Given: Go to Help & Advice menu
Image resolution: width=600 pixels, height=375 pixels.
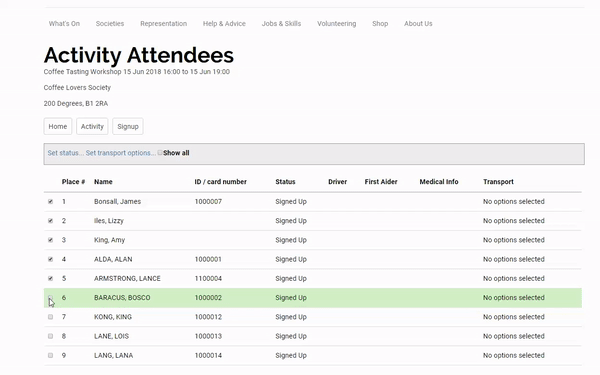Looking at the screenshot, I should tap(224, 24).
